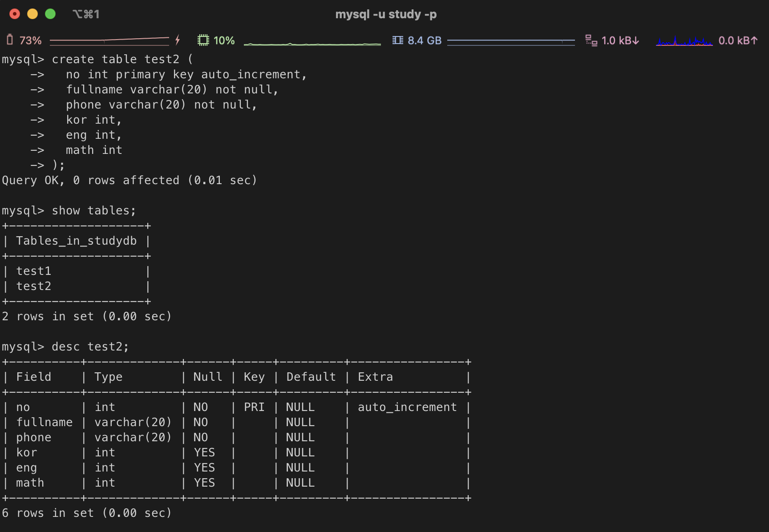Click 'NULL' default cell in math row
769x532 pixels.
click(x=300, y=483)
